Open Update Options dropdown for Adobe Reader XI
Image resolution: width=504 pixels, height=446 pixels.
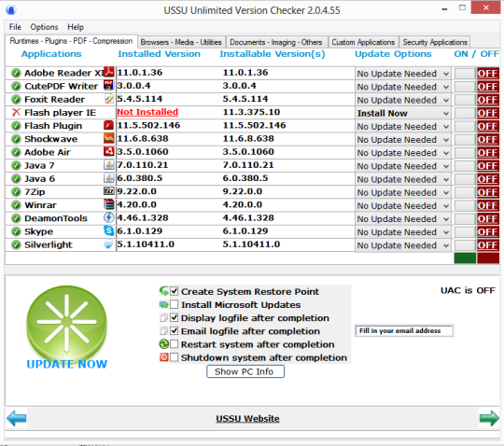403,74
